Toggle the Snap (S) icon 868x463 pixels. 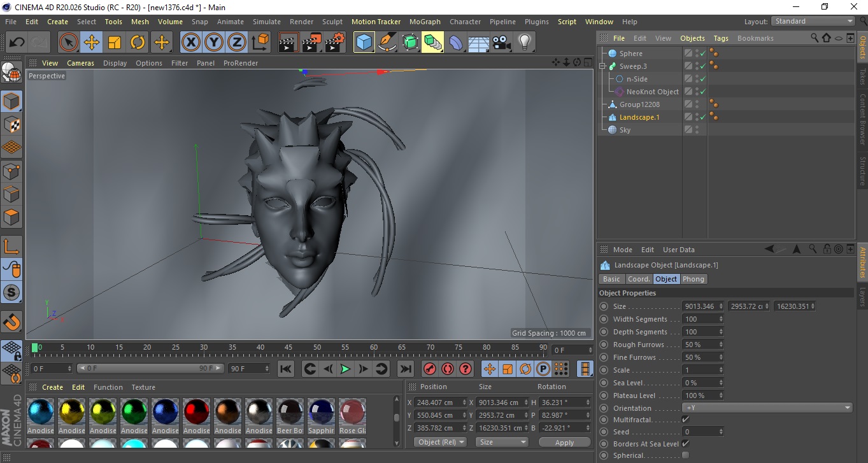(x=11, y=293)
